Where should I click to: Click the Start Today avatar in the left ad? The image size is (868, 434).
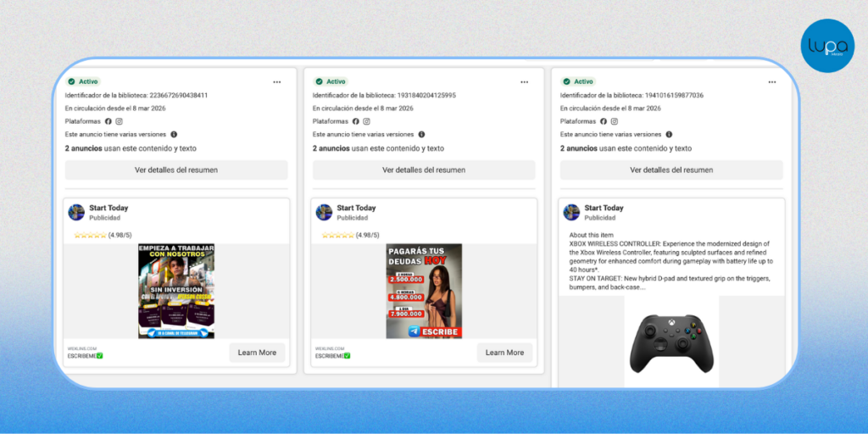pos(76,212)
